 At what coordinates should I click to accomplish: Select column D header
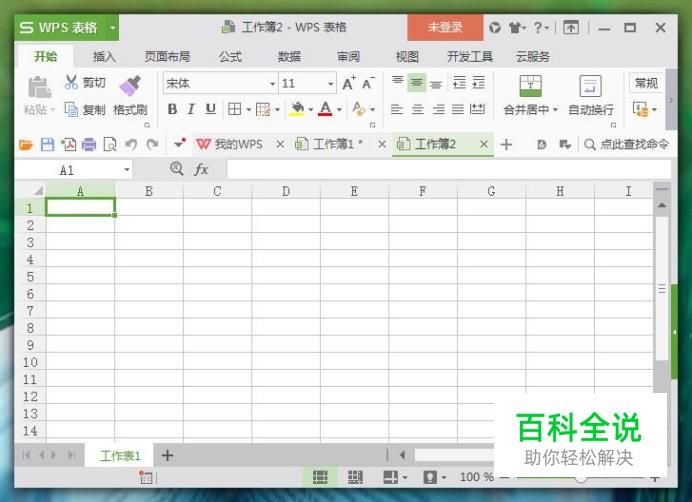286,191
